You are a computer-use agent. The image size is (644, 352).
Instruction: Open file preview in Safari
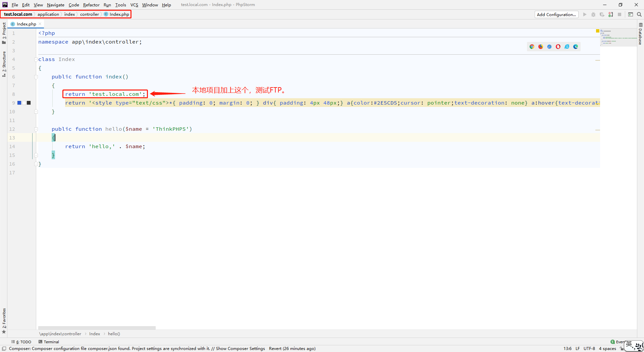(549, 47)
